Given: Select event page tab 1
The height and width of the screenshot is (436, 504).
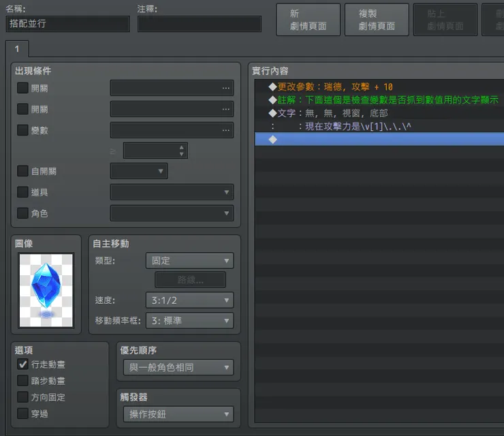Looking at the screenshot, I should coord(17,49).
